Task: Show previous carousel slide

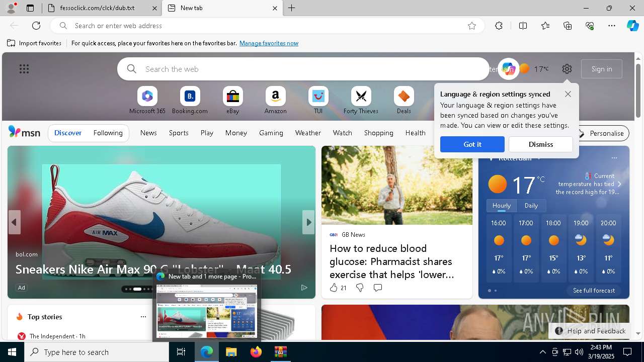Action: click(14, 222)
